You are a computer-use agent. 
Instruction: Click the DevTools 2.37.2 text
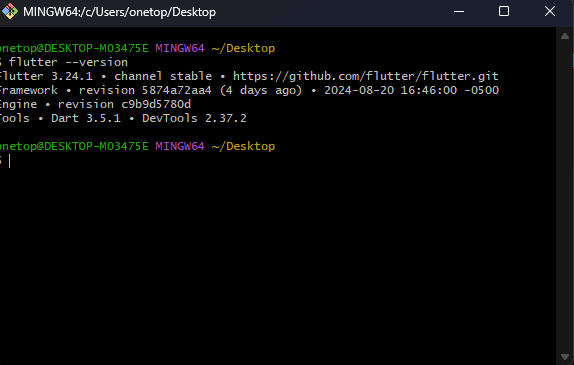tap(194, 118)
